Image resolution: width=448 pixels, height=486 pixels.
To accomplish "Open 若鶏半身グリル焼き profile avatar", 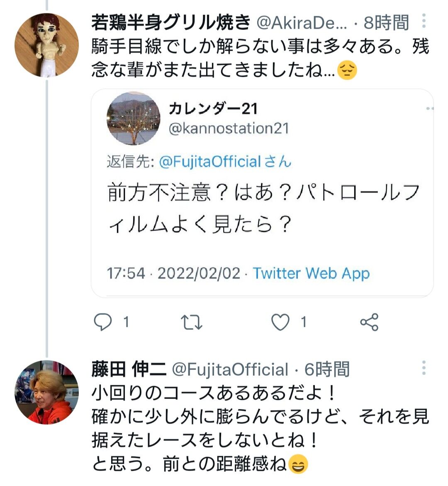I will [46, 45].
